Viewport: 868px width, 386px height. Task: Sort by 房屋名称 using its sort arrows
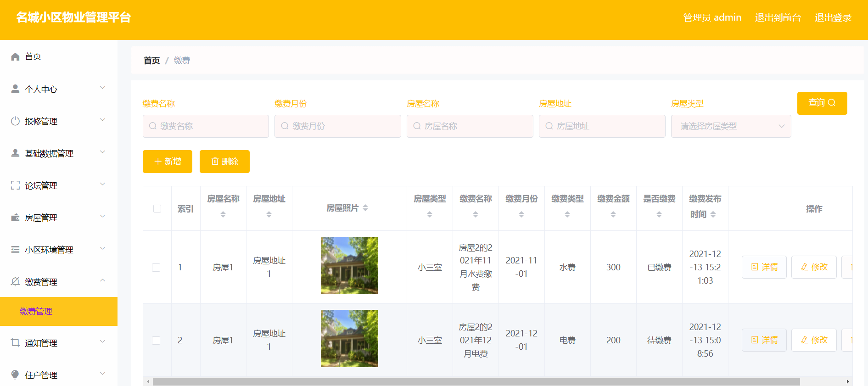tap(223, 214)
